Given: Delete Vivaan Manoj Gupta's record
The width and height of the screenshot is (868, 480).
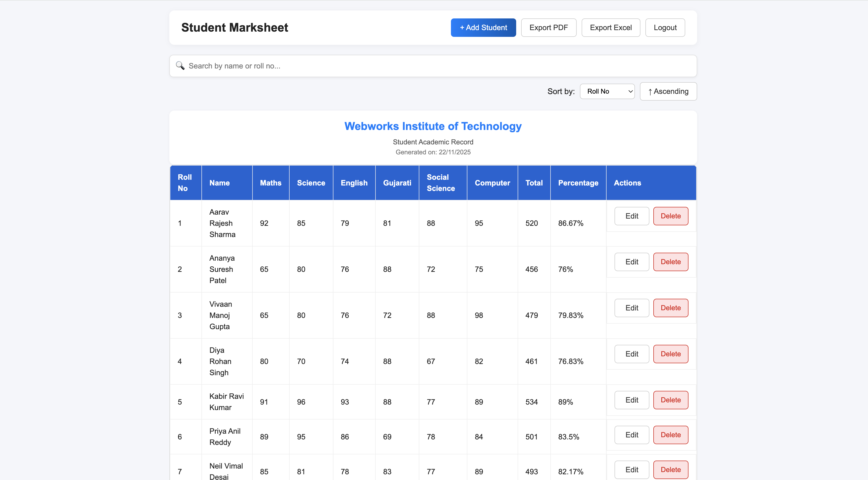Looking at the screenshot, I should click(671, 308).
